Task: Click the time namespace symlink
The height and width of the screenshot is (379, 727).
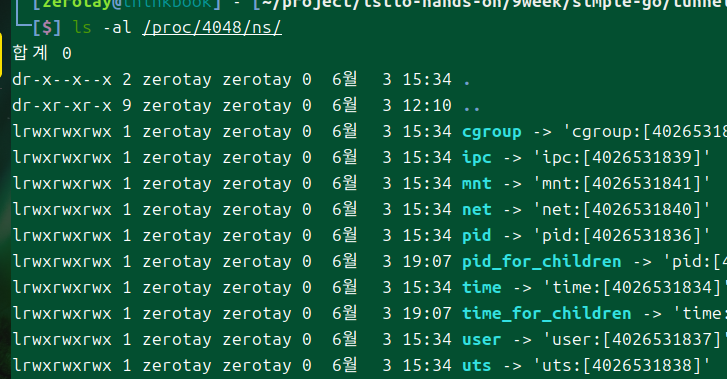Action: coord(482,287)
